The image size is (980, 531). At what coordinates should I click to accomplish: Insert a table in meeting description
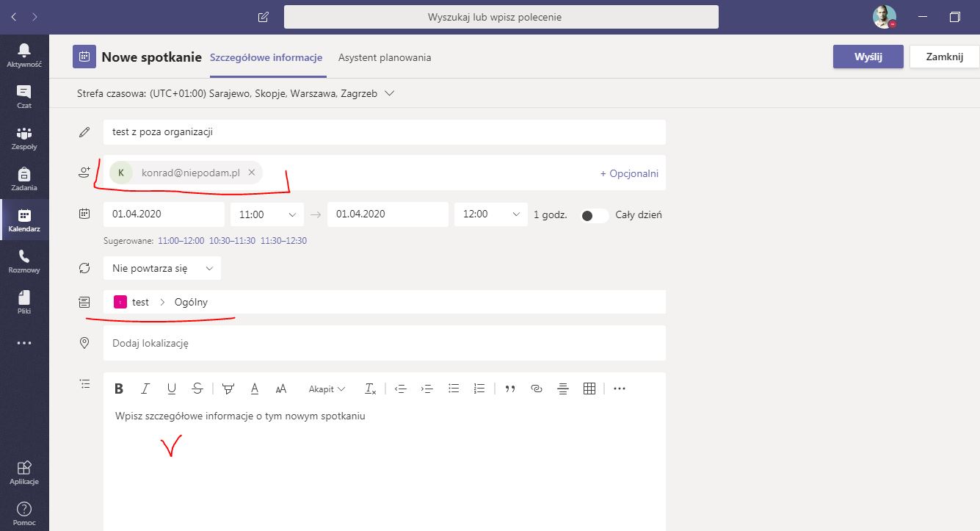(589, 389)
